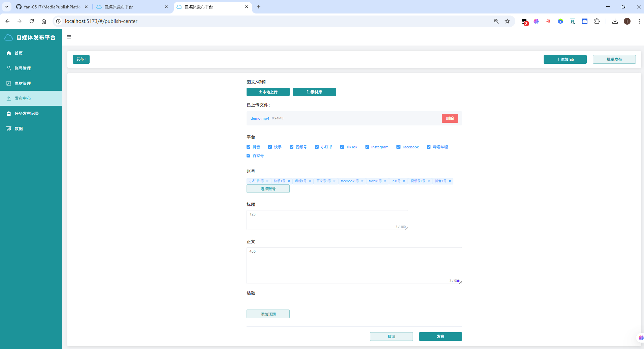The height and width of the screenshot is (349, 644).
Task: Open 任务发布记录 in sidebar
Action: pyautogui.click(x=27, y=114)
